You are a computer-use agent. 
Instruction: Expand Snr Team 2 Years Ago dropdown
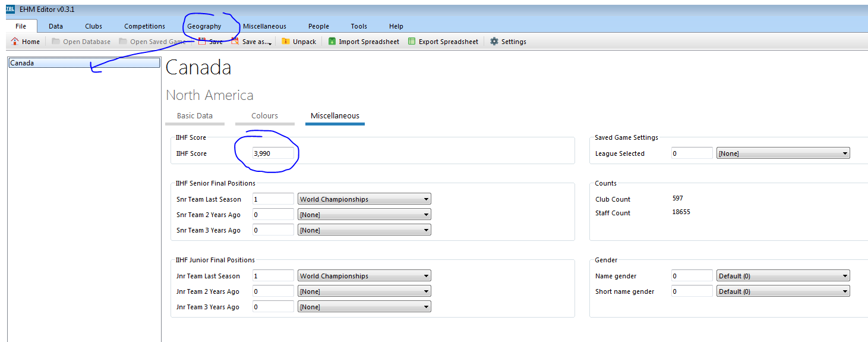pyautogui.click(x=427, y=215)
